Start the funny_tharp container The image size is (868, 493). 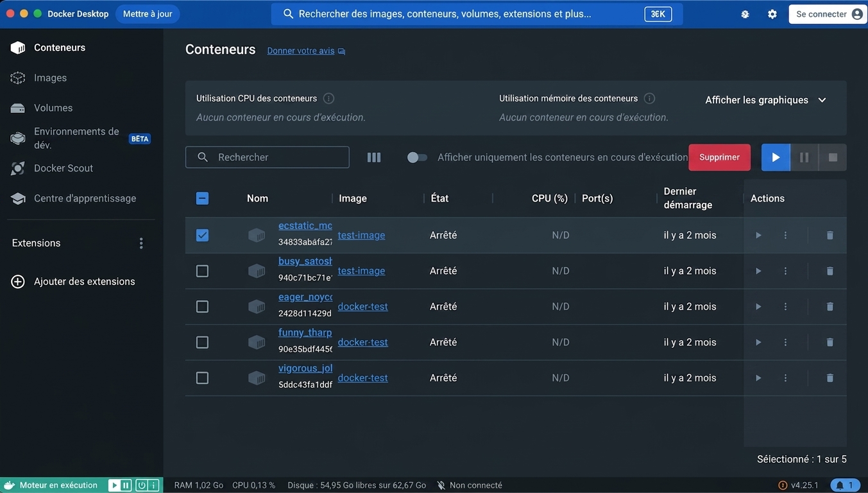coord(758,342)
